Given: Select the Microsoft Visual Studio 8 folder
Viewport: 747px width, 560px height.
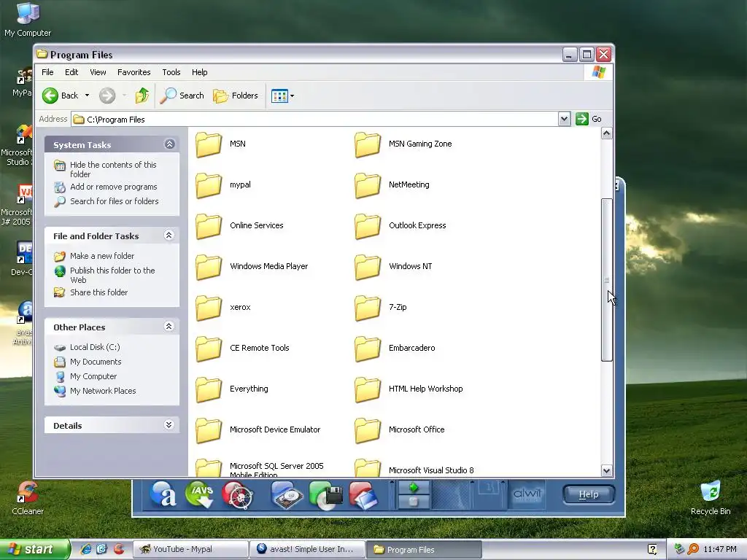Looking at the screenshot, I should point(414,468).
